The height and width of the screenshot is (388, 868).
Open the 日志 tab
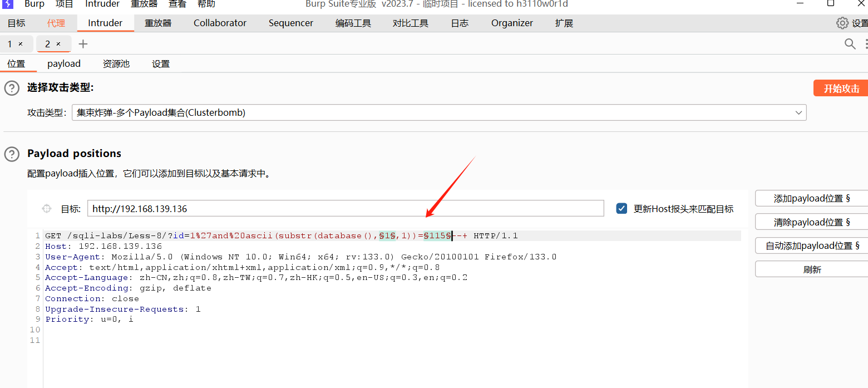(460, 23)
